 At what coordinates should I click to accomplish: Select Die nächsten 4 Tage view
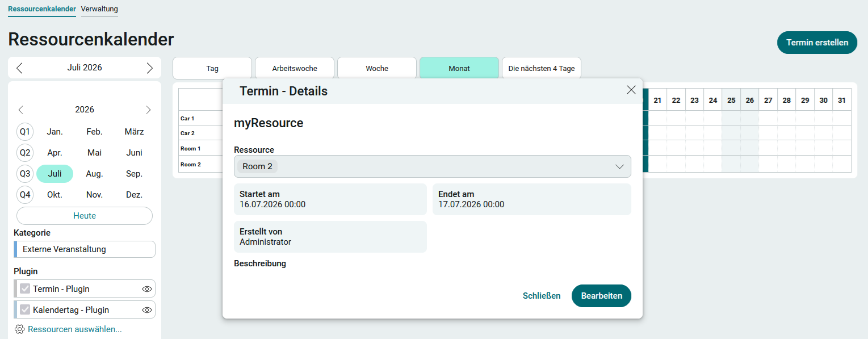[542, 68]
